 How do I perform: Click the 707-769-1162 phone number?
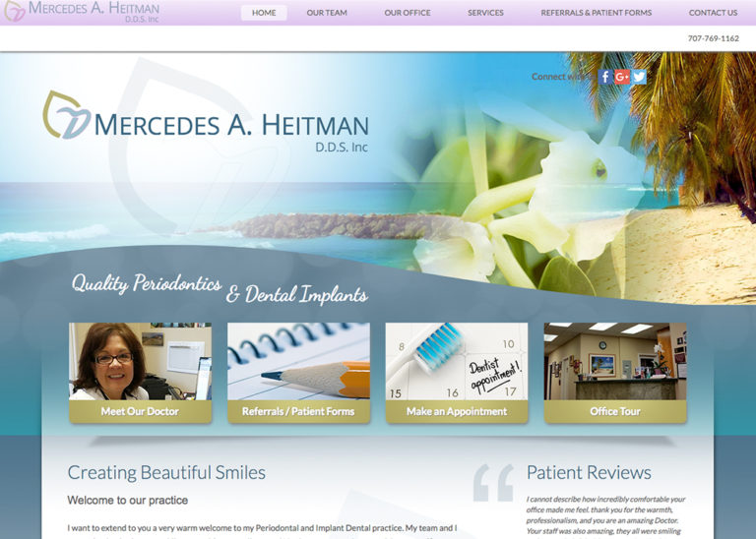(x=713, y=38)
